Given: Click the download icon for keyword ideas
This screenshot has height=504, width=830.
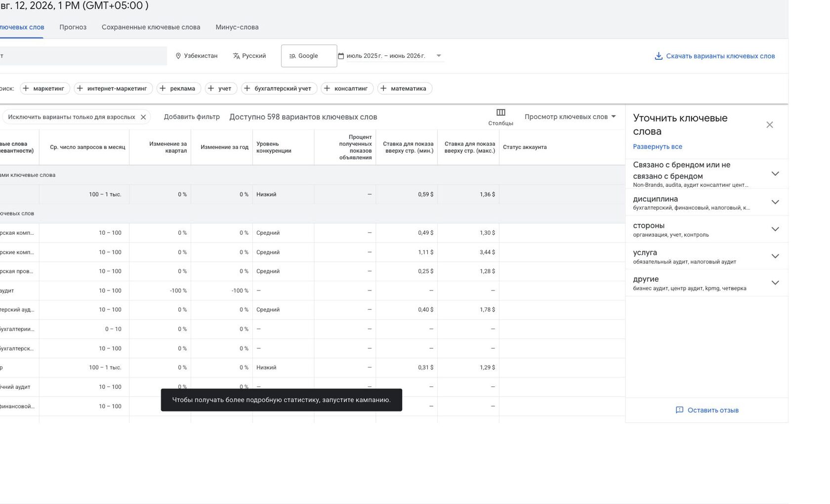Looking at the screenshot, I should click(658, 56).
